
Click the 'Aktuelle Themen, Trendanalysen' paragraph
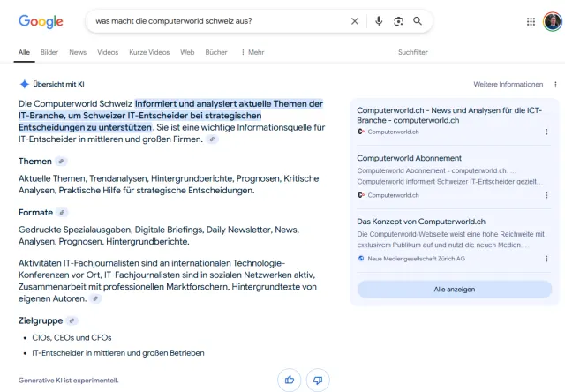click(169, 185)
